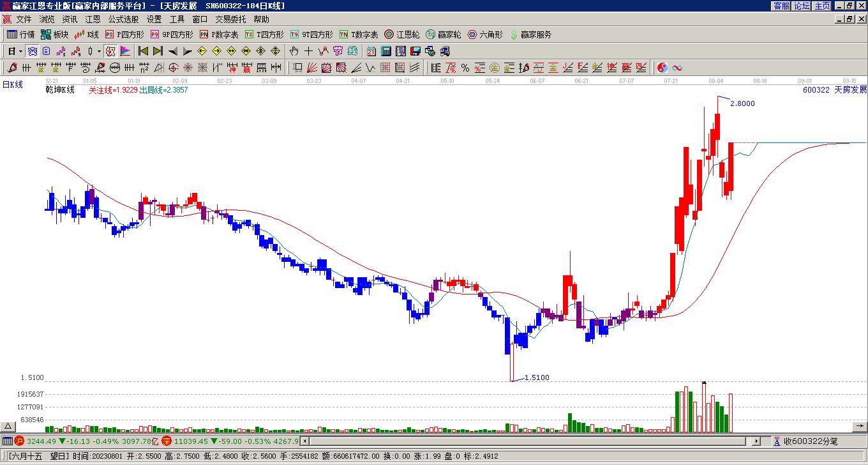Open the 设置 menu

pyautogui.click(x=154, y=19)
